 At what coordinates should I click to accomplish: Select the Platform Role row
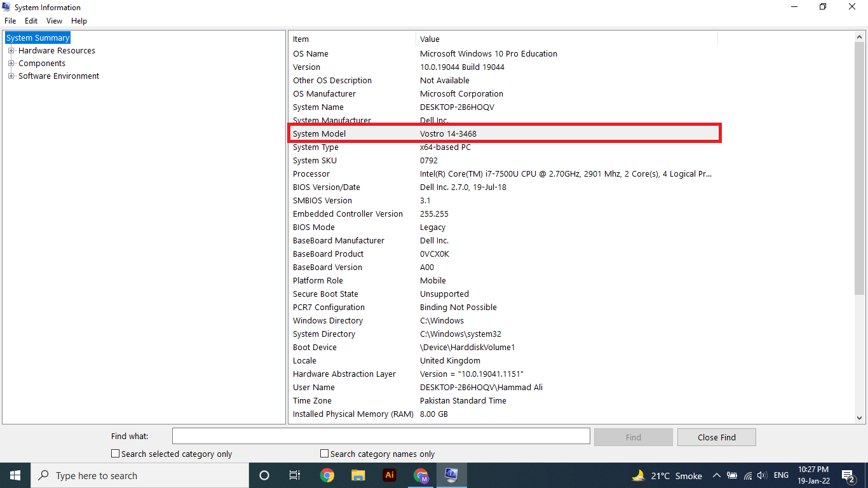(504, 281)
